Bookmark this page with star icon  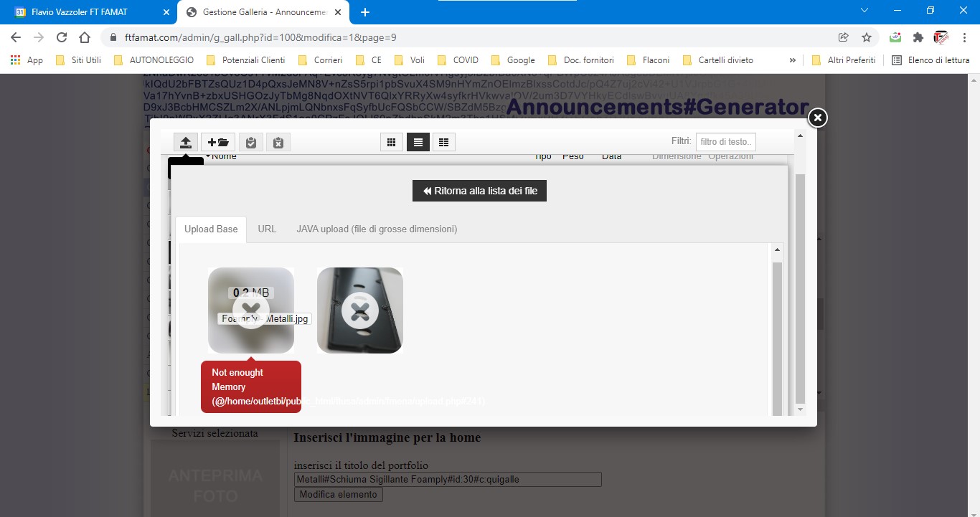tap(867, 37)
